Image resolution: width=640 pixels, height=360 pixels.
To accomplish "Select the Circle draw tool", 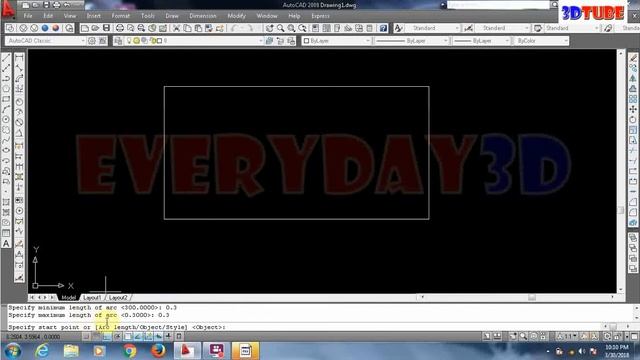I will [x=6, y=120].
